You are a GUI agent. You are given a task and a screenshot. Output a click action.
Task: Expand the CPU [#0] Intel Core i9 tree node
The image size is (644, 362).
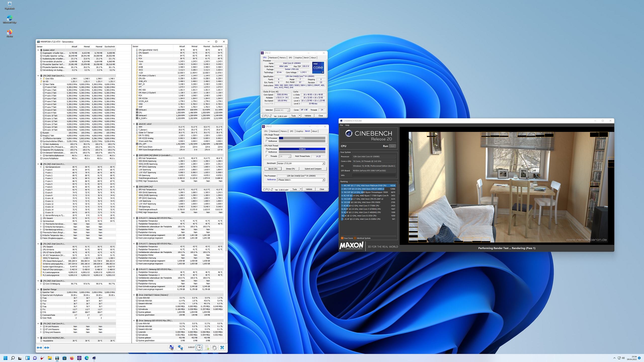tap(38, 75)
